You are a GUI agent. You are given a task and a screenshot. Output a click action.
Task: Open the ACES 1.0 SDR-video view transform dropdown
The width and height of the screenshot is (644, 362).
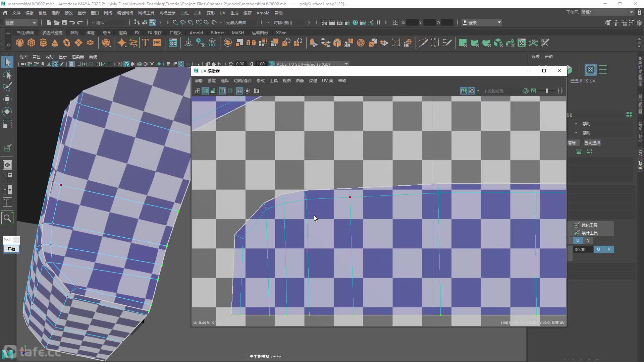coord(312,64)
